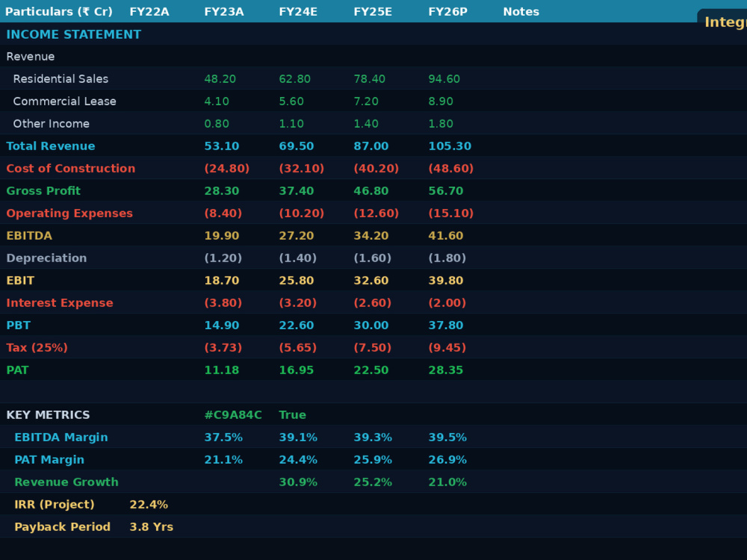Select the Tax (25%) row label
The height and width of the screenshot is (560, 747).
click(x=37, y=348)
